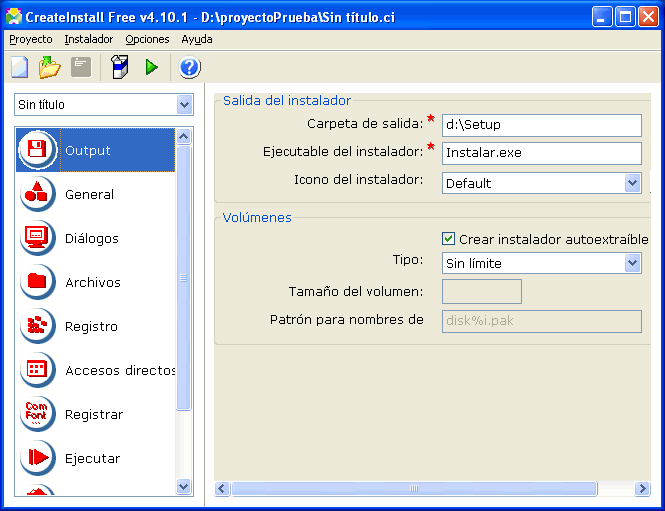Image resolution: width=665 pixels, height=511 pixels.
Task: Open the Tipo Sin límite dropdown
Action: click(x=632, y=263)
